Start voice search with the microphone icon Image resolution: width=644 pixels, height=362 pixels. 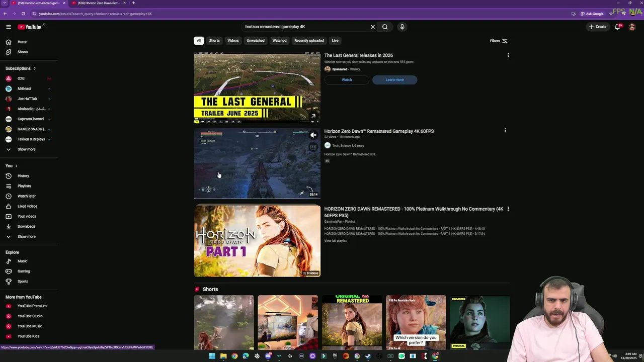tap(402, 27)
